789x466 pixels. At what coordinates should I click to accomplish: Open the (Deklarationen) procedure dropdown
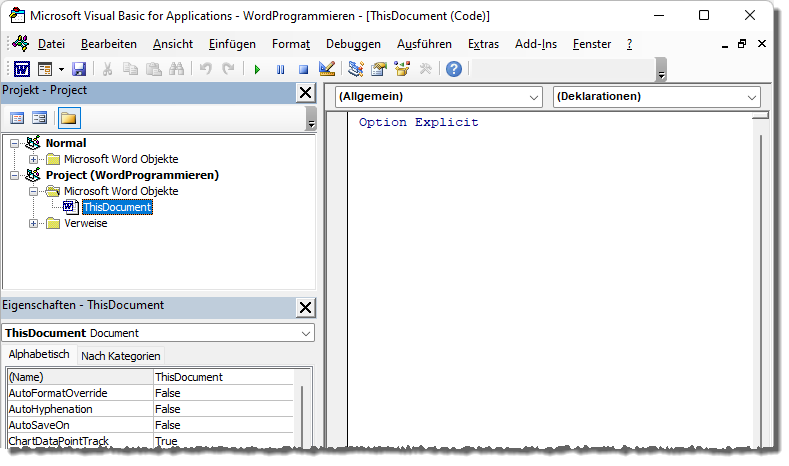657,97
